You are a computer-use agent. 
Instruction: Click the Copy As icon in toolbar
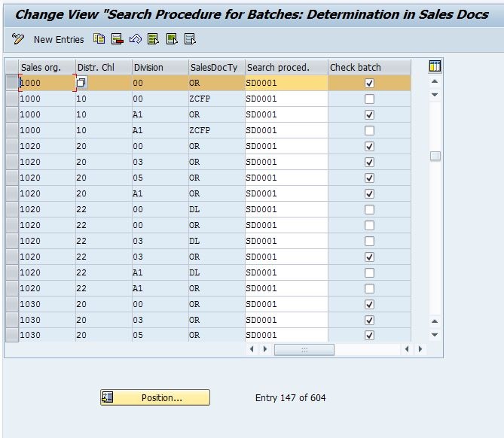tap(99, 39)
